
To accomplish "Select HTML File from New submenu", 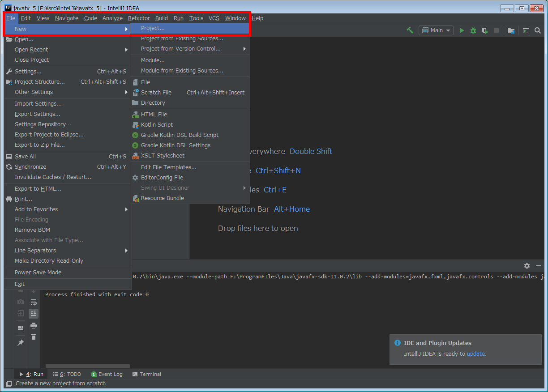I will tap(190, 115).
